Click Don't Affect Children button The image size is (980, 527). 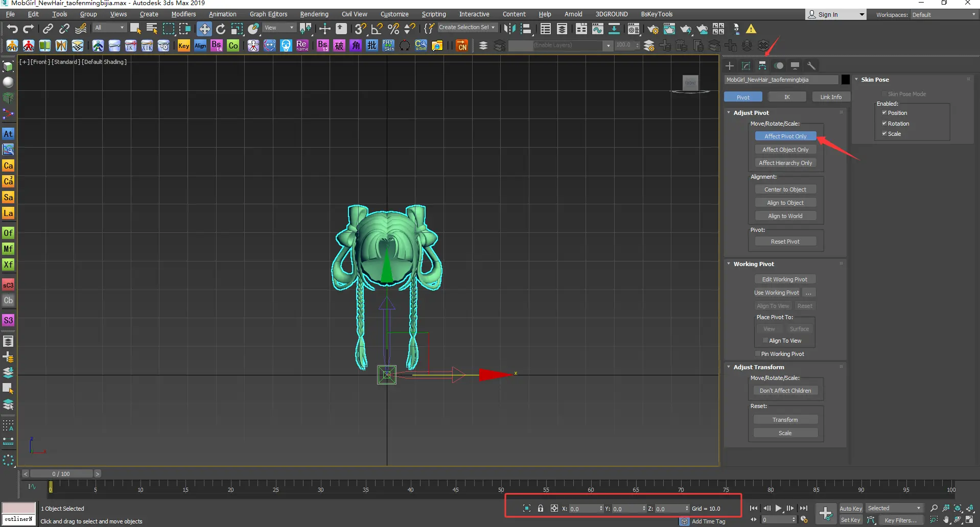click(x=785, y=391)
